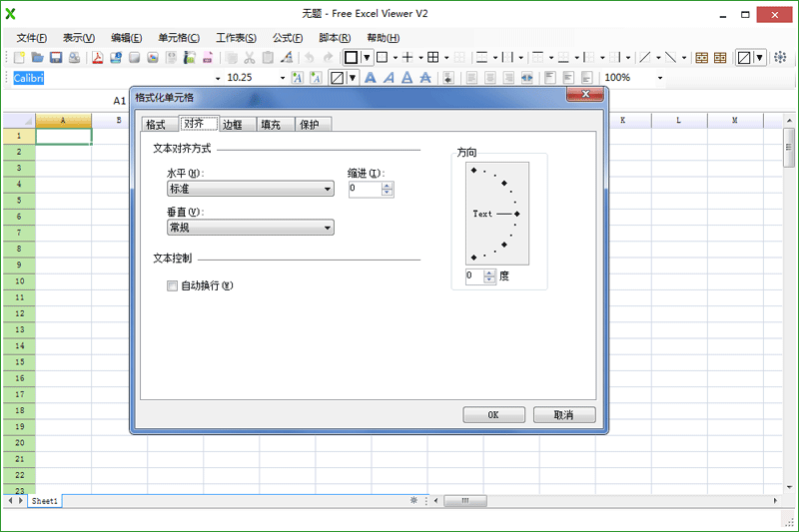The height and width of the screenshot is (532, 799).
Task: Click the Italic A icon
Action: pos(389,78)
